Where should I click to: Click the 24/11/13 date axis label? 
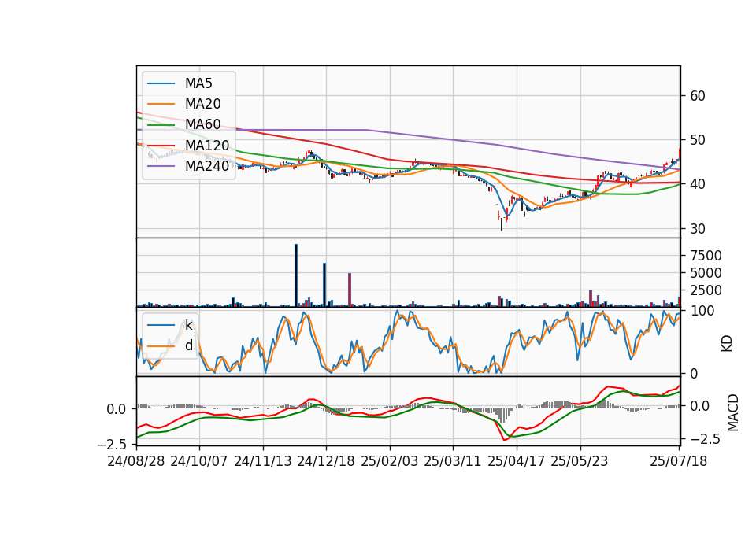click(x=263, y=461)
